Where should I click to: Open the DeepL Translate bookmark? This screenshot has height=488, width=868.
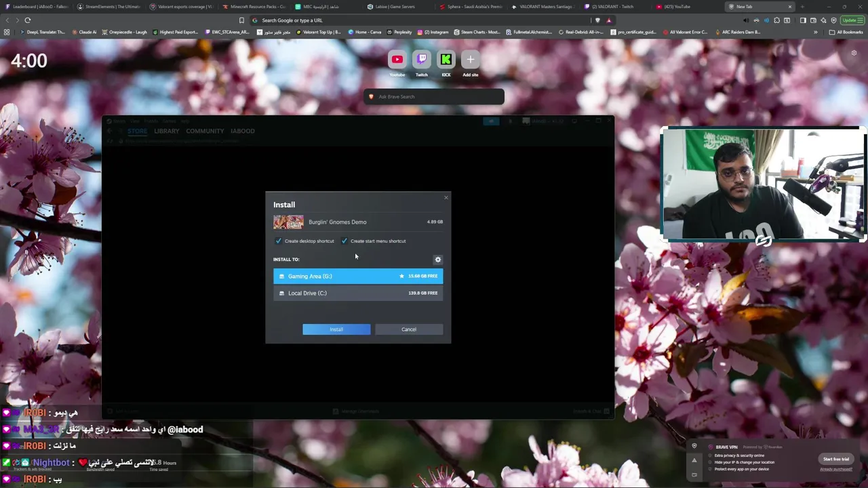click(43, 32)
